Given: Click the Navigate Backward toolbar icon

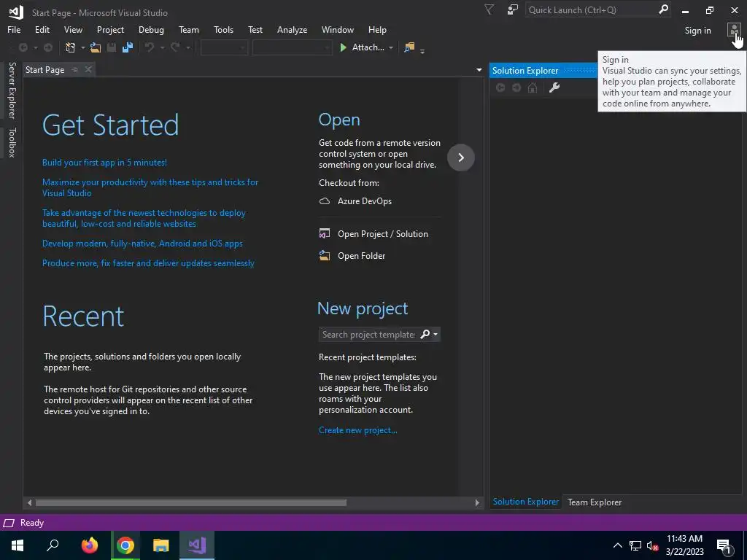Looking at the screenshot, I should tap(23, 47).
